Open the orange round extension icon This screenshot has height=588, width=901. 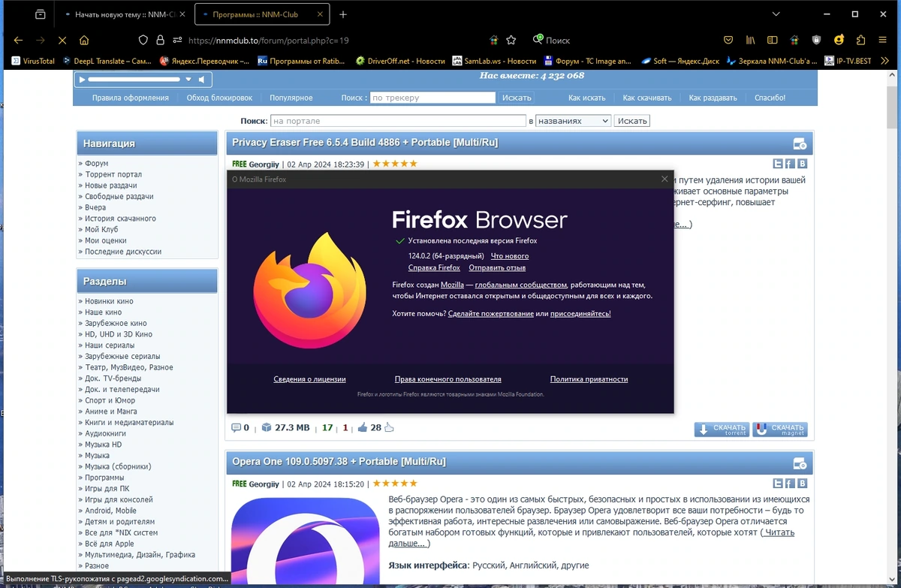coord(839,41)
